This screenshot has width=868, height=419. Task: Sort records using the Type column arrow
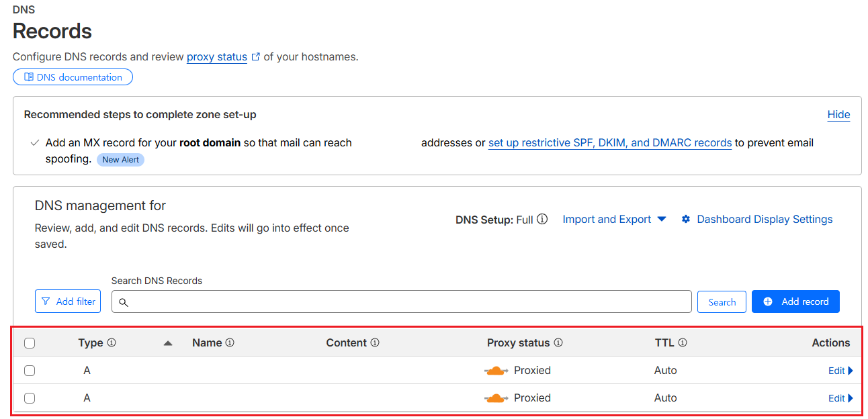pos(168,343)
